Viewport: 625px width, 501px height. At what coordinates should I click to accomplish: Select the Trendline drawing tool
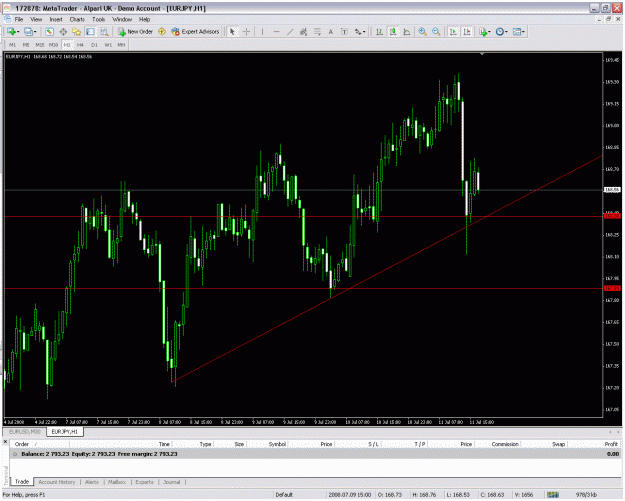coord(290,32)
